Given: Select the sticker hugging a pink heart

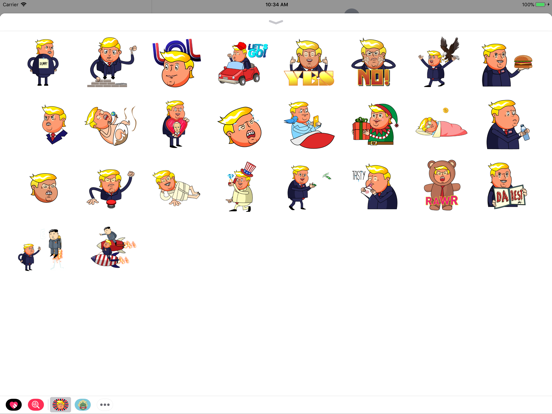Looking at the screenshot, I should tap(175, 124).
